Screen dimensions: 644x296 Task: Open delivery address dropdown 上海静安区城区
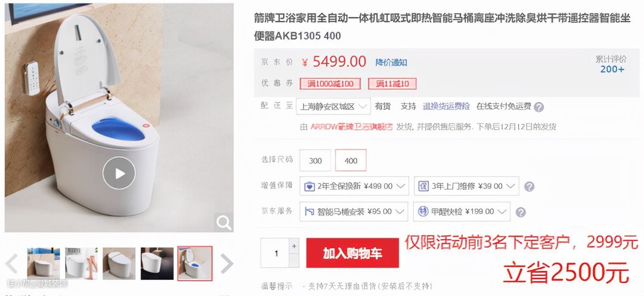[x=333, y=106]
